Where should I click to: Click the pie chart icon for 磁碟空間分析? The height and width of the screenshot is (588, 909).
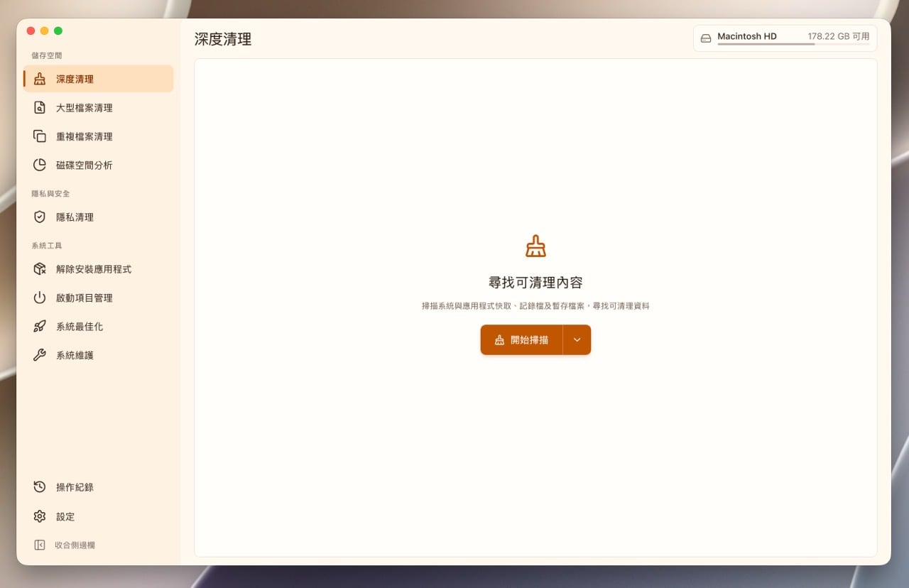[40, 165]
